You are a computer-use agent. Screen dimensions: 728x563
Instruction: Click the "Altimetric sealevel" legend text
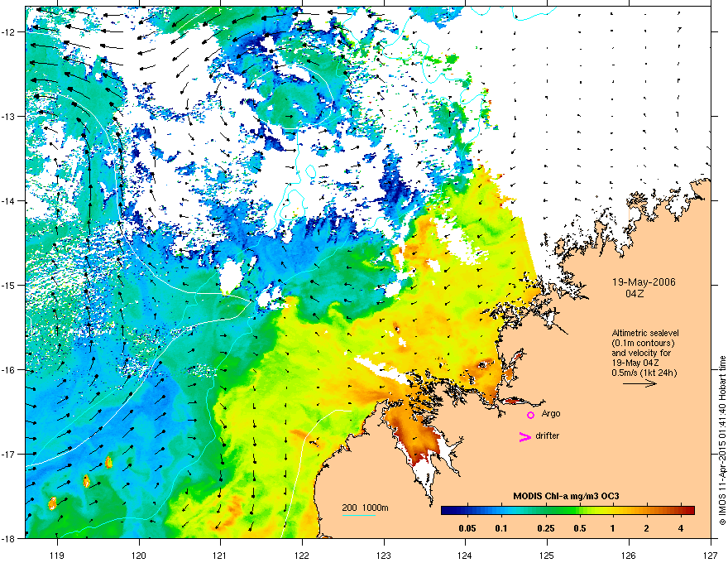[645, 333]
